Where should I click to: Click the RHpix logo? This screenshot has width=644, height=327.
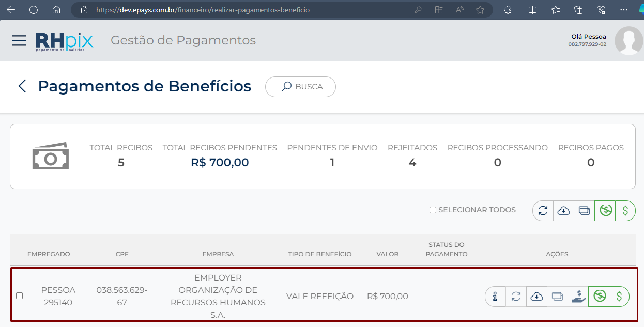coord(65,42)
